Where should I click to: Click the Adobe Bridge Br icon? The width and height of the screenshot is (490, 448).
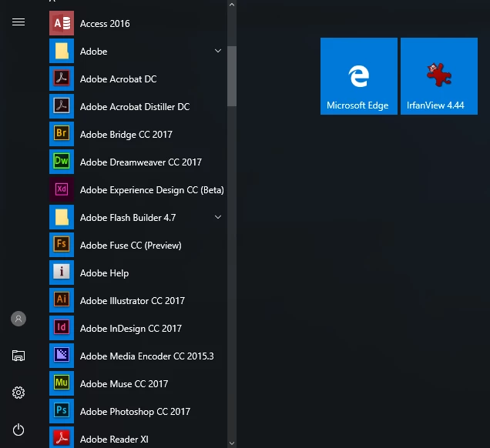coord(62,134)
